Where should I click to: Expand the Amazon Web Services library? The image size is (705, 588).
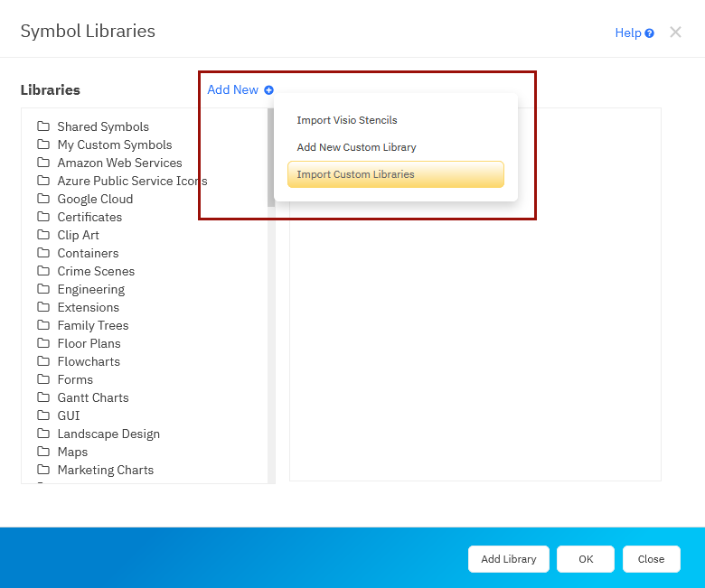tap(119, 163)
